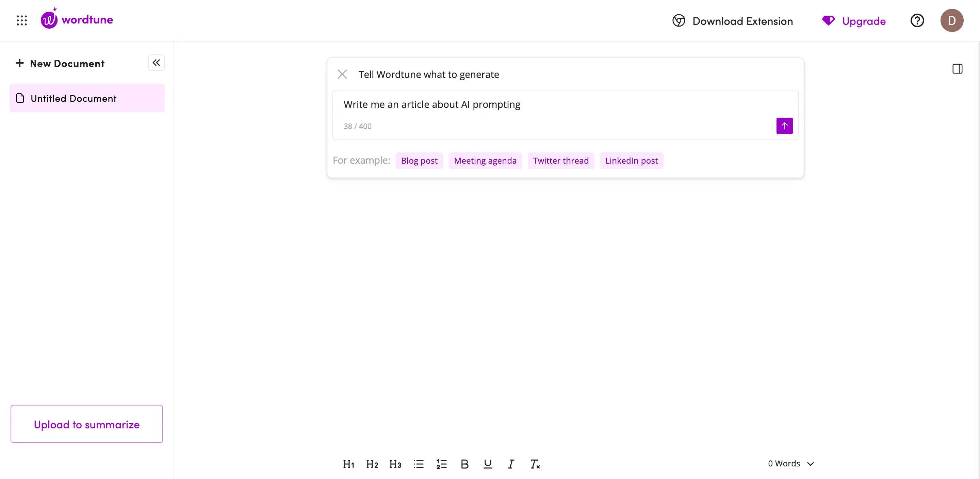Insert a numbered list

point(441,464)
